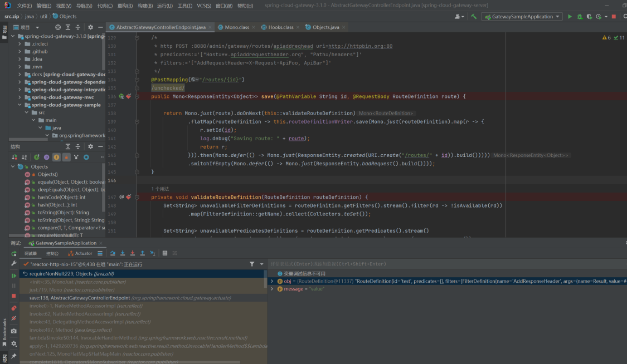Open project panel settings gear
627x364 pixels.
click(x=90, y=27)
